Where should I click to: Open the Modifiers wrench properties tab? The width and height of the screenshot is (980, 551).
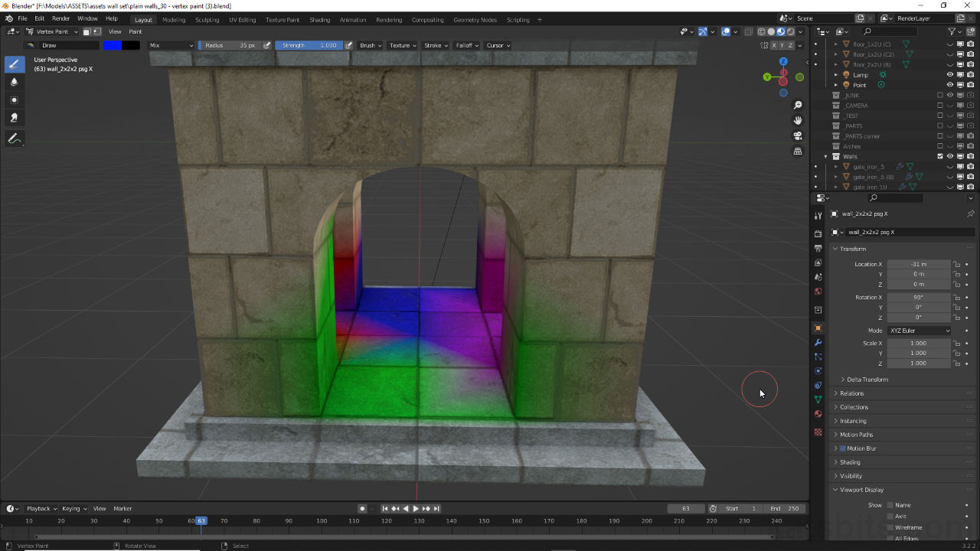tap(818, 342)
